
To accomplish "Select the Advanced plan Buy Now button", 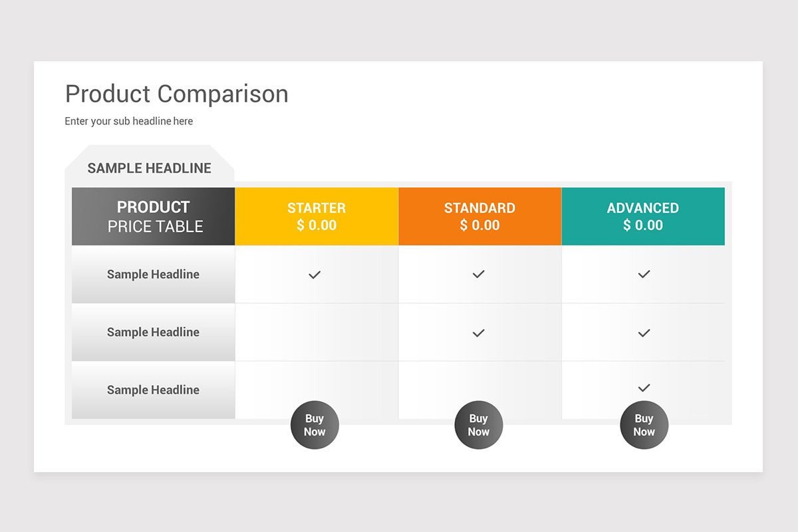I will pos(644,425).
